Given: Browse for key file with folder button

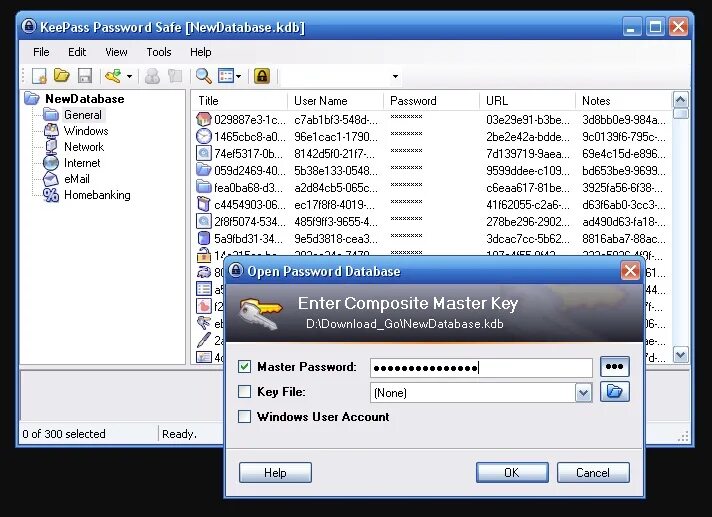Looking at the screenshot, I should click(x=614, y=392).
